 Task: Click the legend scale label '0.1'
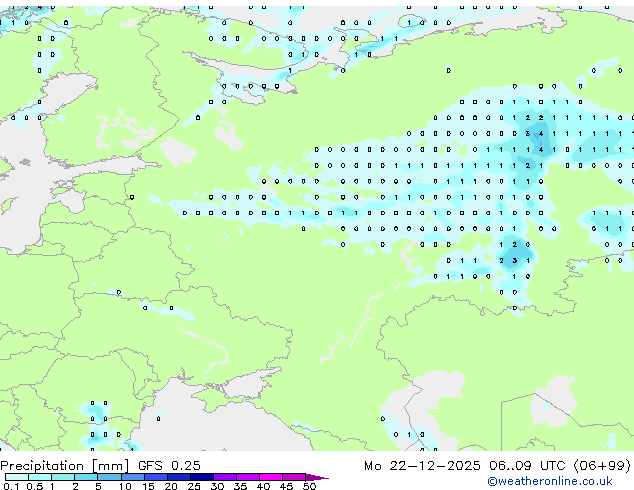pos(11,486)
